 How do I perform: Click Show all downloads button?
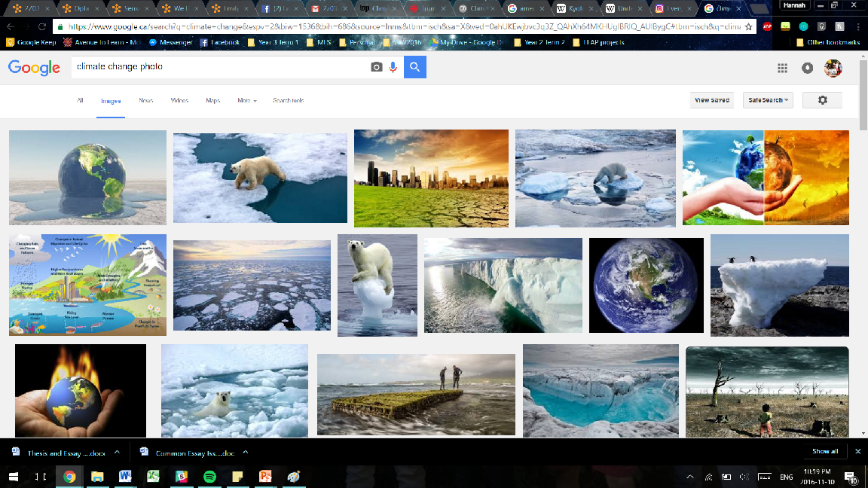point(824,452)
